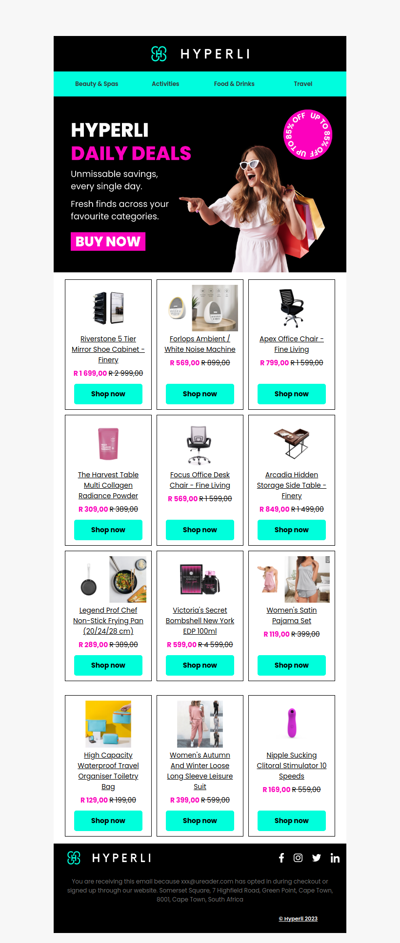The height and width of the screenshot is (943, 400).
Task: Go to the Travel category
Action: 303,84
